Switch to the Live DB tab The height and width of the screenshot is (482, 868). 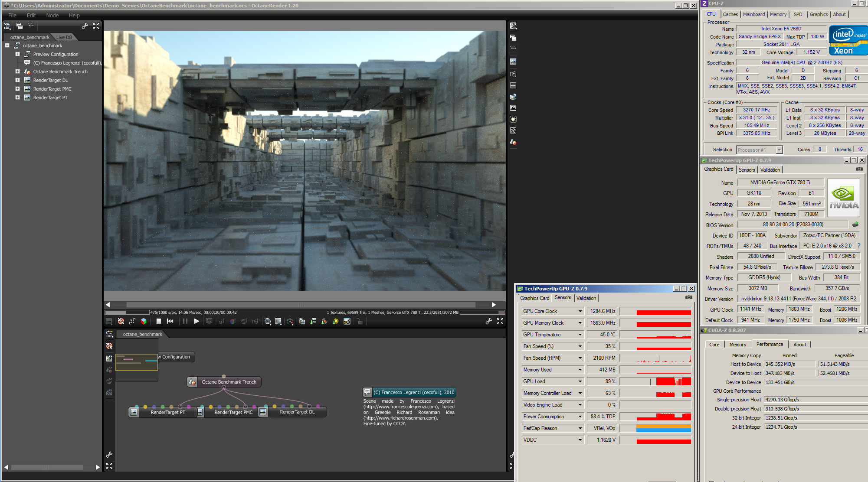pos(64,37)
